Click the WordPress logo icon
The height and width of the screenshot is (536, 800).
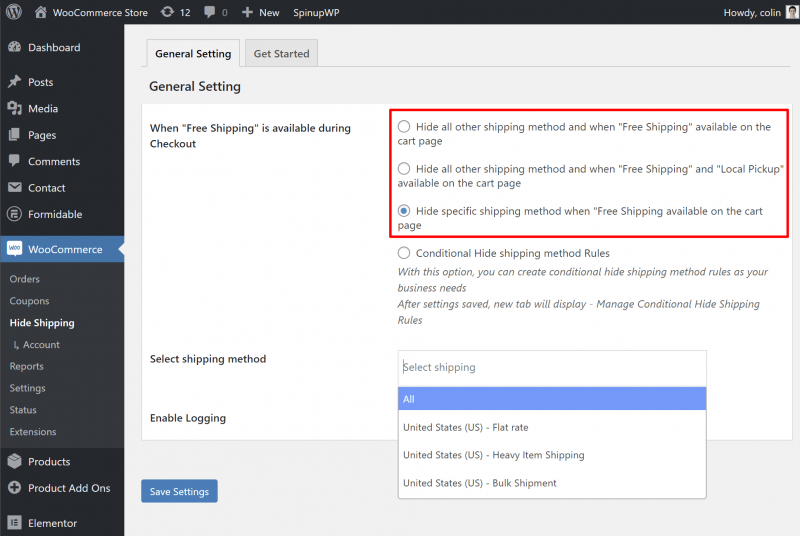pos(14,12)
